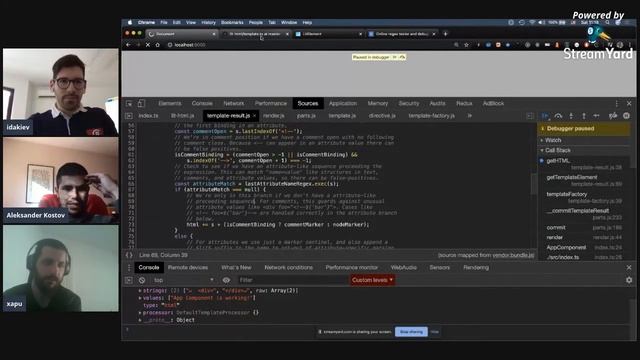Open the DevTools three-dot menu
This screenshot has width=640, height=360.
coord(616,104)
